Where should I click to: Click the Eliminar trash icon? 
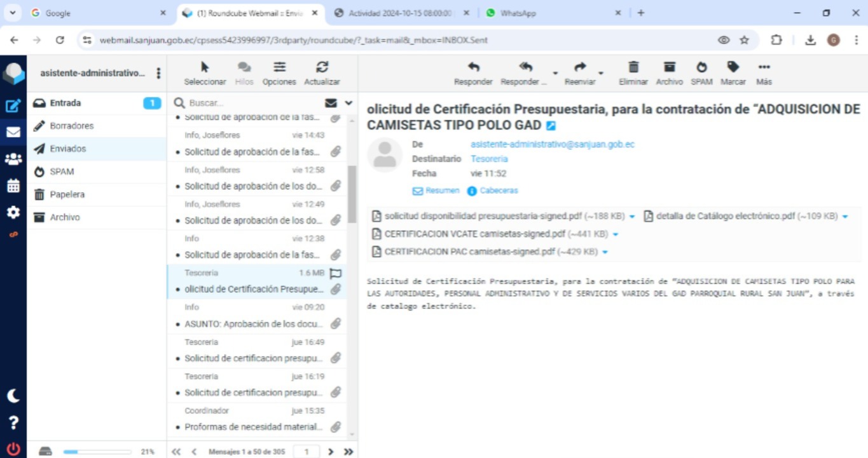[633, 73]
